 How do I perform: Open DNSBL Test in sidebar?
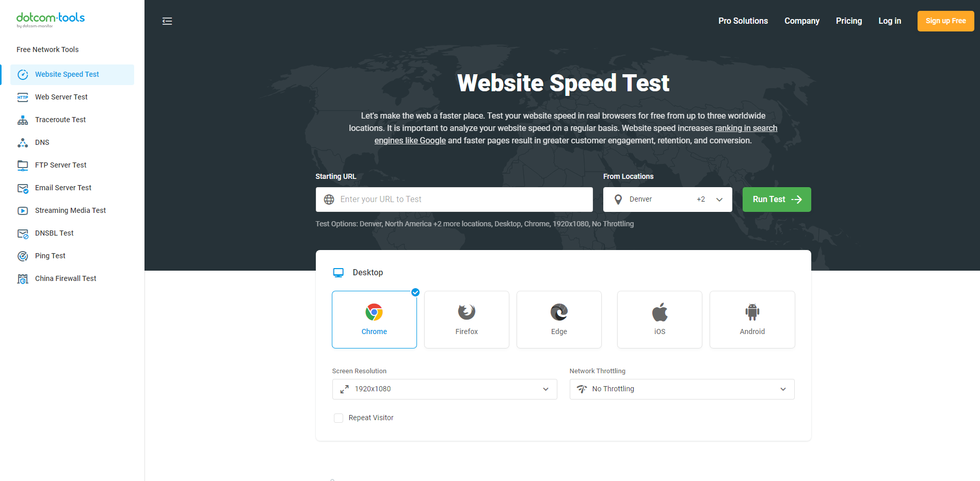[x=72, y=234]
